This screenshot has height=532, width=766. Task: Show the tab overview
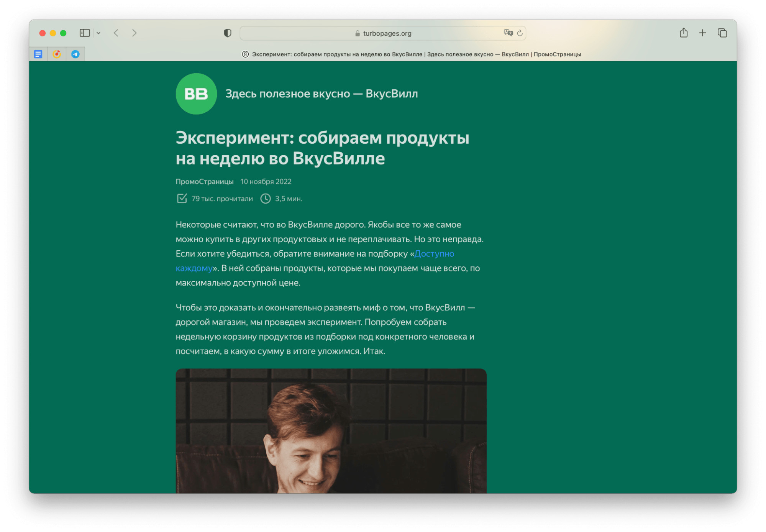pyautogui.click(x=722, y=33)
